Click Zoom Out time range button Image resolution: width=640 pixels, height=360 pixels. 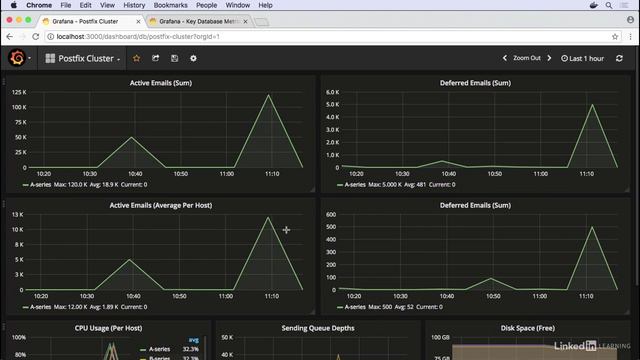pyautogui.click(x=527, y=58)
